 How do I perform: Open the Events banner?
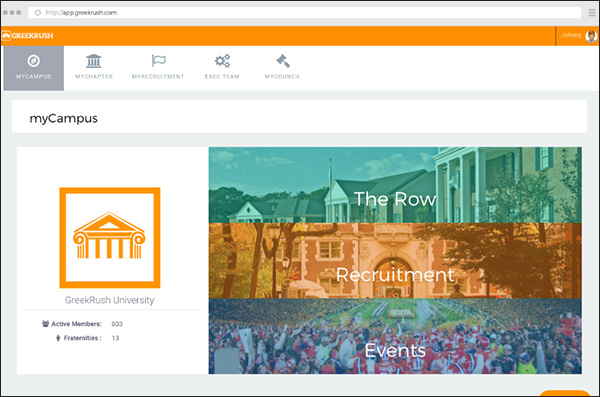395,336
